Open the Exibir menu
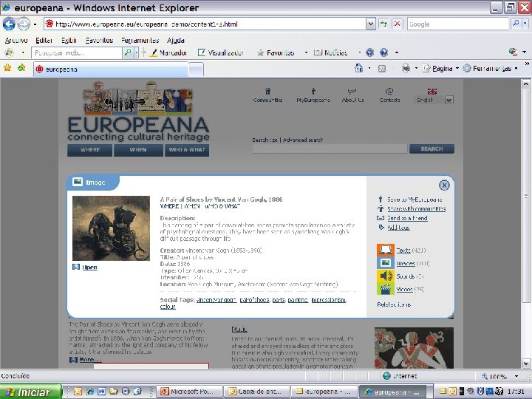 69,41
